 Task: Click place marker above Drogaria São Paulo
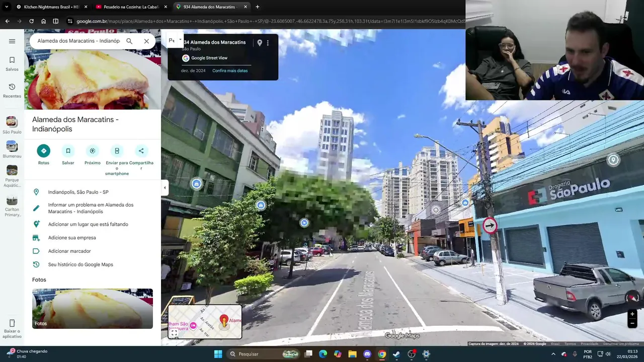point(613,160)
